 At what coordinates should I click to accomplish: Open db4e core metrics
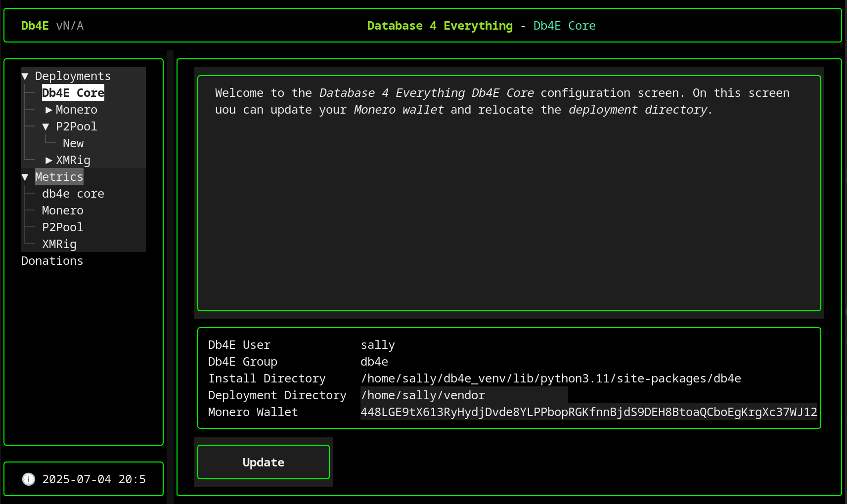pos(73,194)
